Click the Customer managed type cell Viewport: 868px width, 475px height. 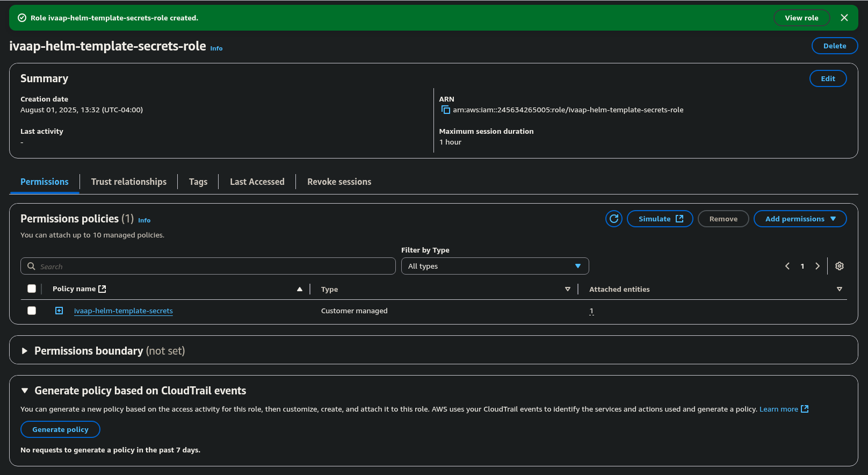(354, 311)
